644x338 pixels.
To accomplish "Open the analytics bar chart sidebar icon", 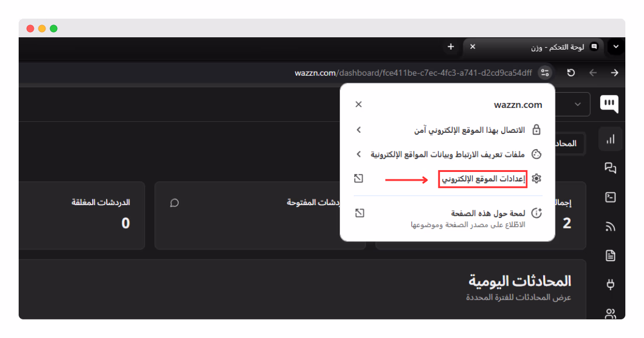I will pos(610,139).
